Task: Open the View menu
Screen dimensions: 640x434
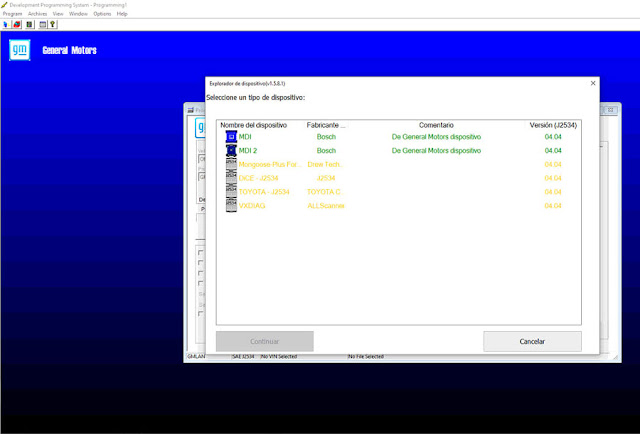Action: coord(58,14)
